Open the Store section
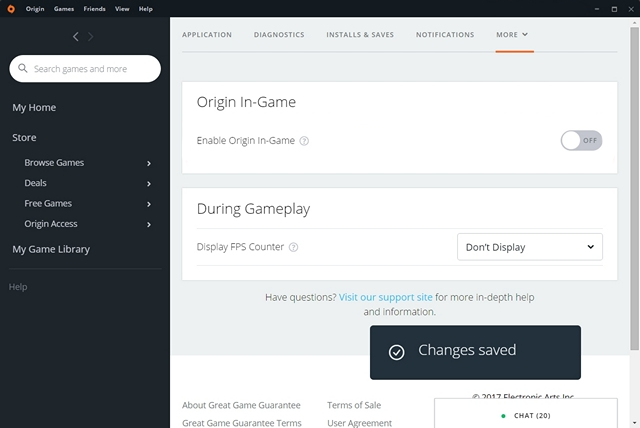Screen dimensions: 640x428 tap(24, 137)
